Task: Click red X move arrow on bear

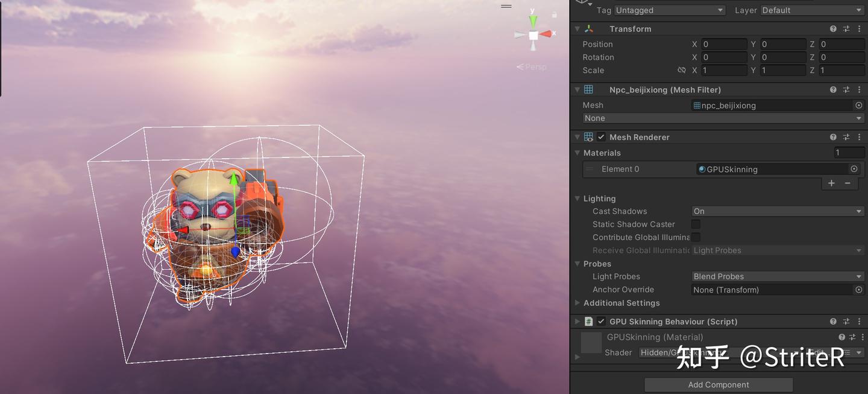Action: 183,230
